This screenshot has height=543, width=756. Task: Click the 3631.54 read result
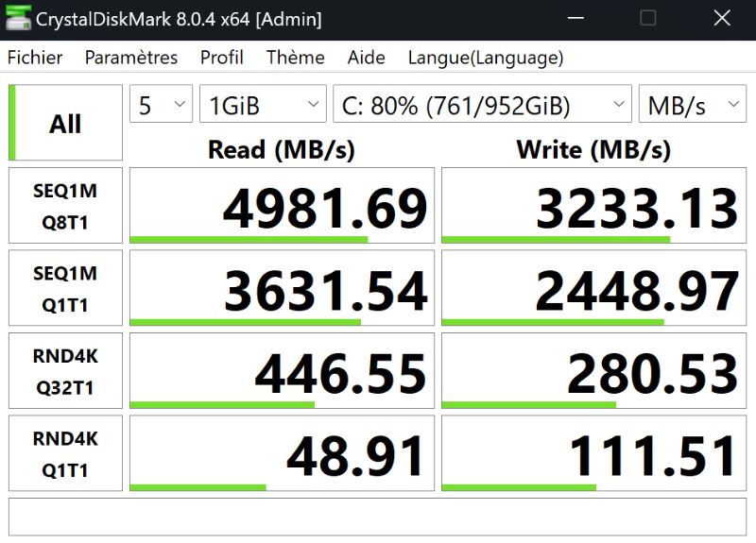pyautogui.click(x=282, y=288)
